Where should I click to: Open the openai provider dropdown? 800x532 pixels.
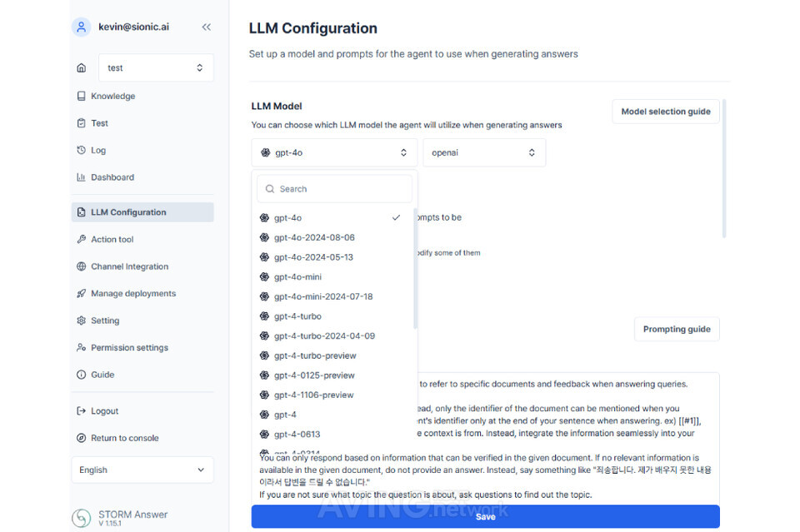click(484, 153)
